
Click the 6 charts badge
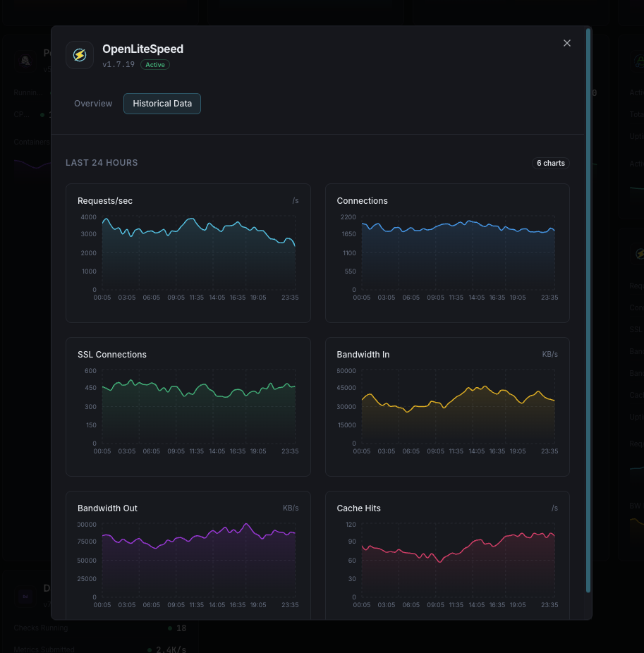click(550, 163)
